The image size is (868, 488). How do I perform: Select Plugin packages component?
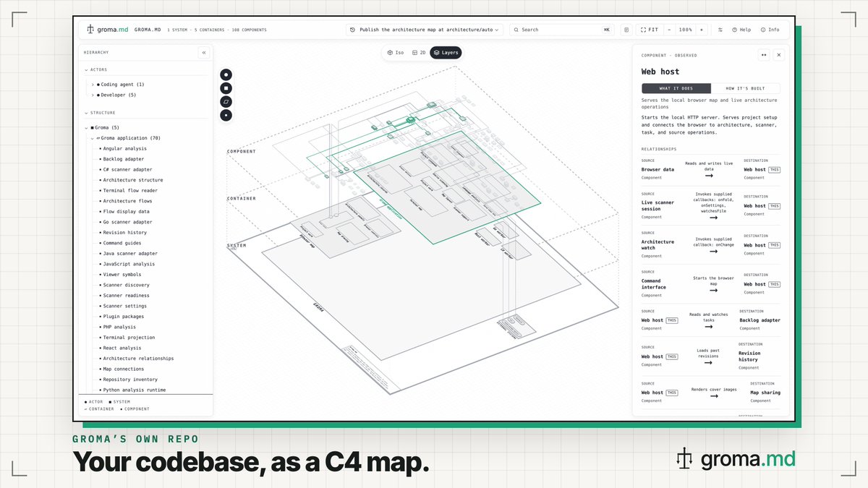click(x=123, y=317)
